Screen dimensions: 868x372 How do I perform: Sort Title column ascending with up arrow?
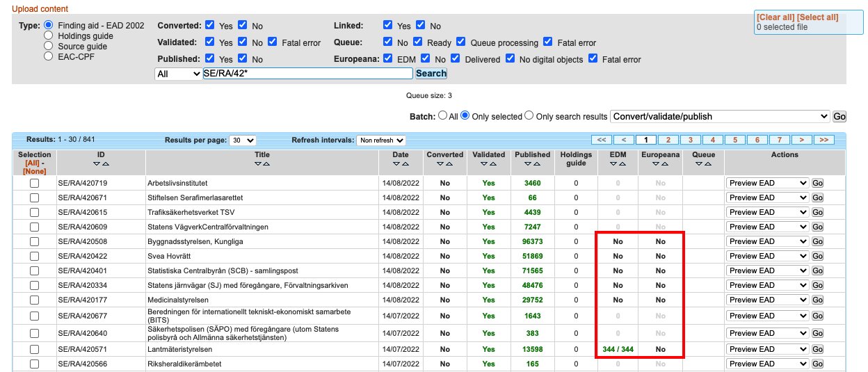(x=266, y=164)
